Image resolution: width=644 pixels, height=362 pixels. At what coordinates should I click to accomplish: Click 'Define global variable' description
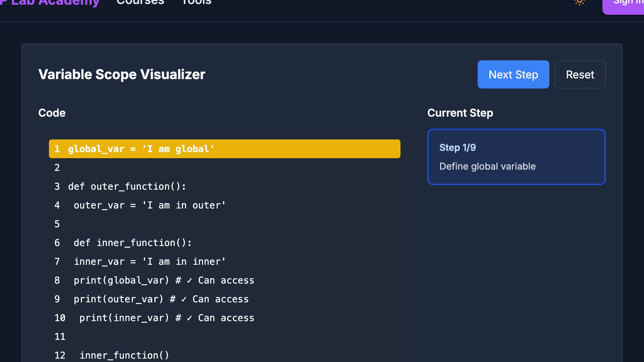(487, 166)
